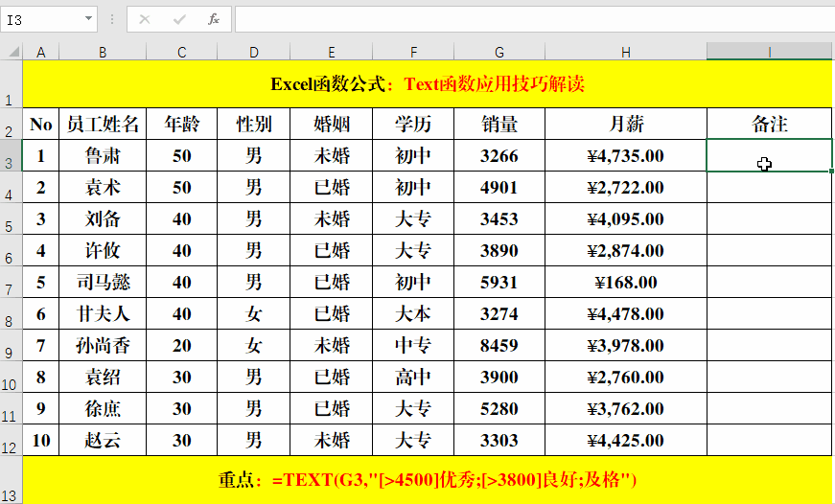This screenshot has width=835, height=504.
Task: Select column H header
Action: (626, 52)
